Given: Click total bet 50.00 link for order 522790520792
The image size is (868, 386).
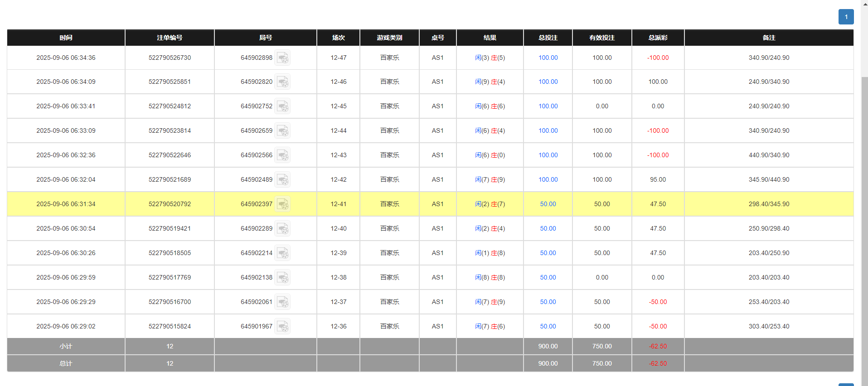Looking at the screenshot, I should (x=548, y=204).
